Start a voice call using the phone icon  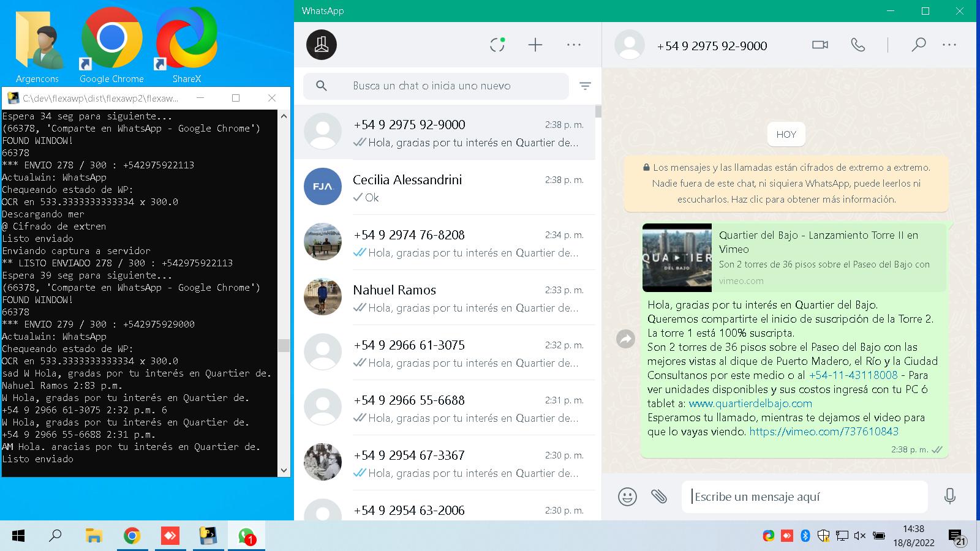pyautogui.click(x=858, y=45)
